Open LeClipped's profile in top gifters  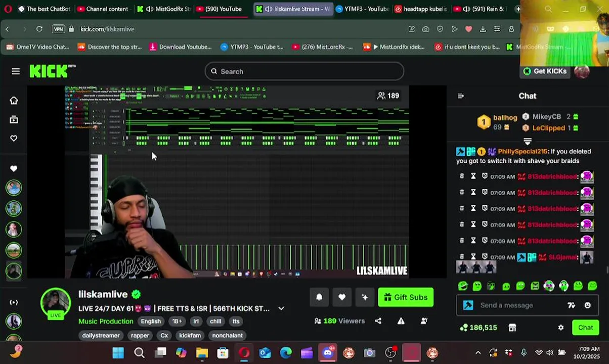click(x=548, y=128)
